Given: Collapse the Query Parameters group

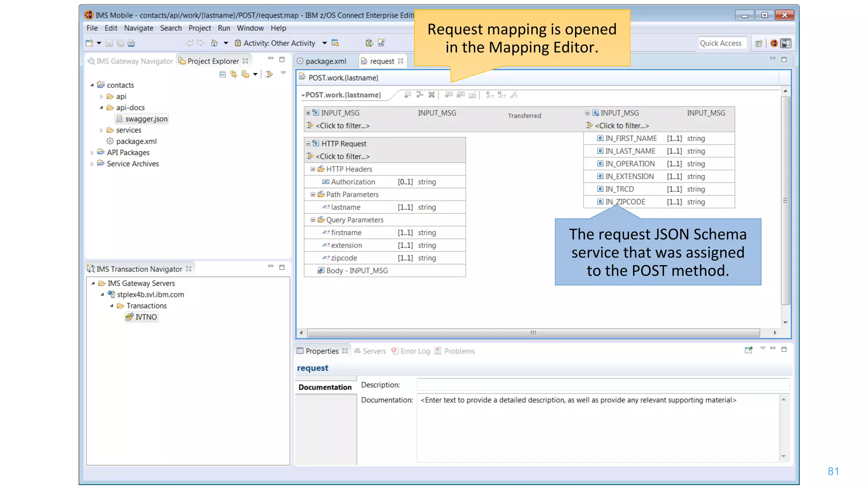Looking at the screenshot, I should tap(313, 220).
